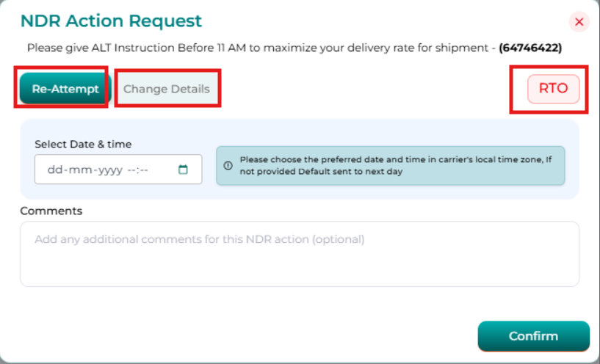Click the ALT Instruction notice text
Image resolution: width=600 pixels, height=364 pixels.
(x=257, y=48)
